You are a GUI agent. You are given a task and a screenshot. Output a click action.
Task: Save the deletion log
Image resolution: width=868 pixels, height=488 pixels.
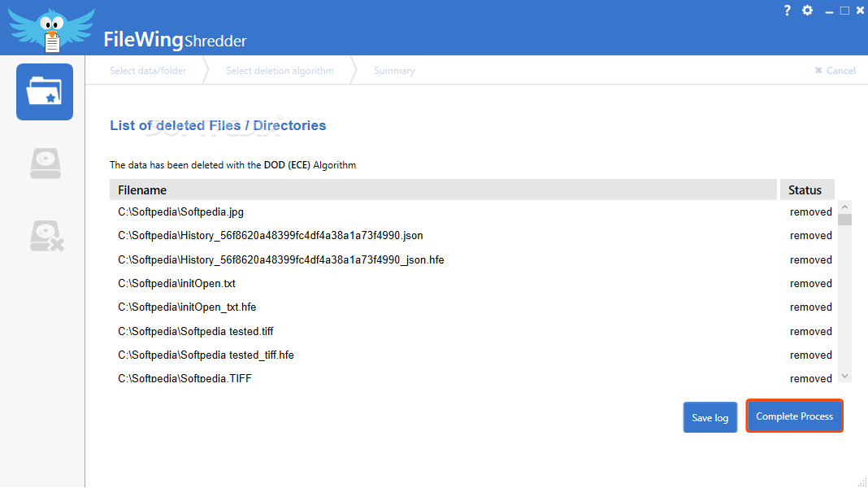(x=710, y=418)
